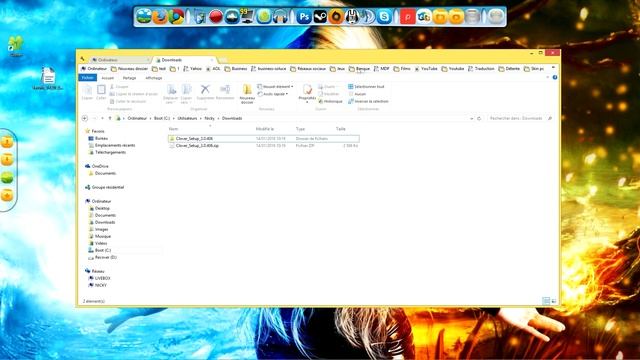
Task: Open Photoshop from the top dock
Action: coord(304,17)
